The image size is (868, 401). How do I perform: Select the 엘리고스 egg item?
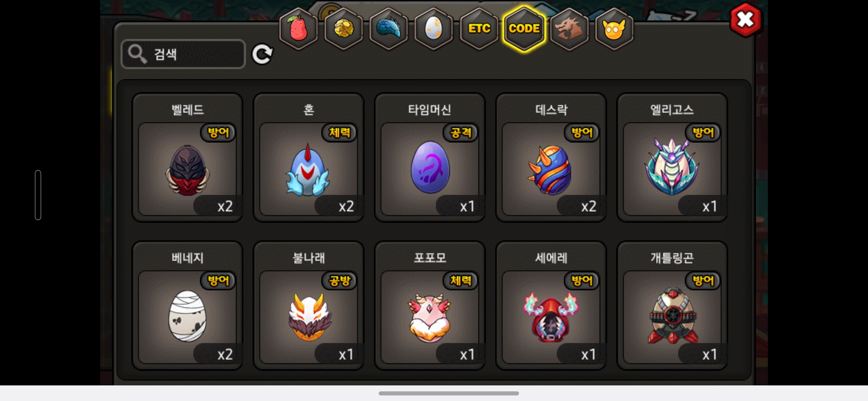coord(672,157)
